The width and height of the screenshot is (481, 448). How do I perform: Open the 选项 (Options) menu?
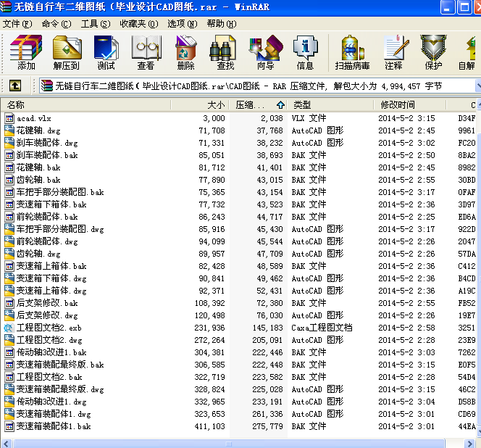click(x=180, y=23)
